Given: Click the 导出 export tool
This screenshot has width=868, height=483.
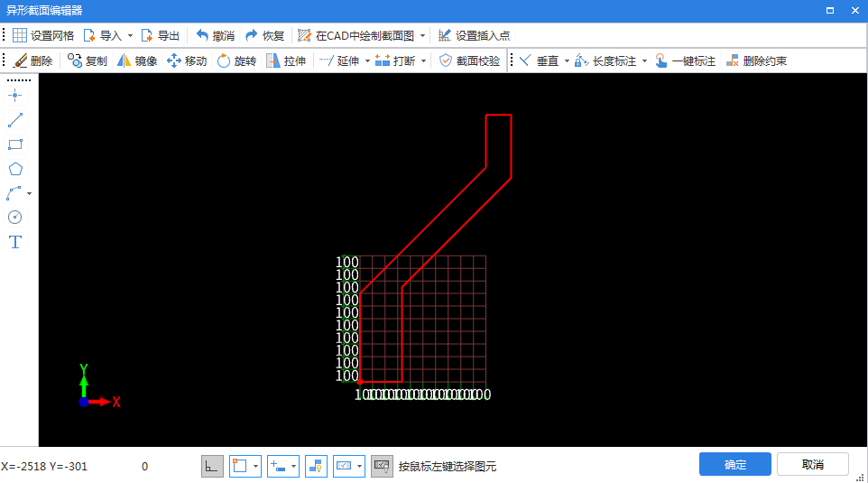Looking at the screenshot, I should point(160,35).
